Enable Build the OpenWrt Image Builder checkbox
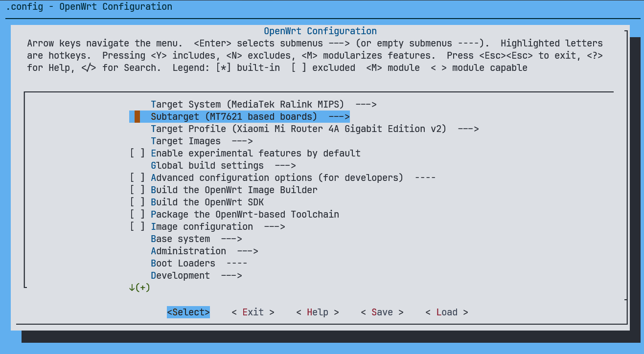The image size is (644, 354). [138, 190]
